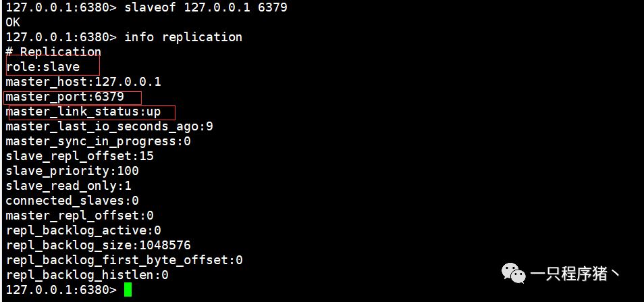Click the OK response line
Image resolution: width=644 pixels, height=302 pixels.
tap(13, 22)
